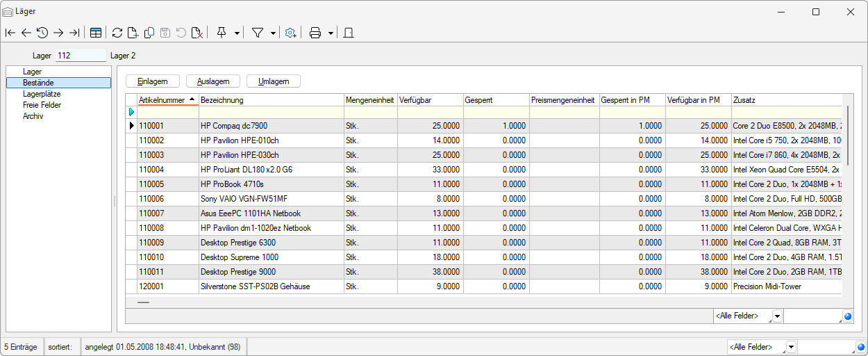
Task: Open the record history clock icon
Action: click(42, 33)
